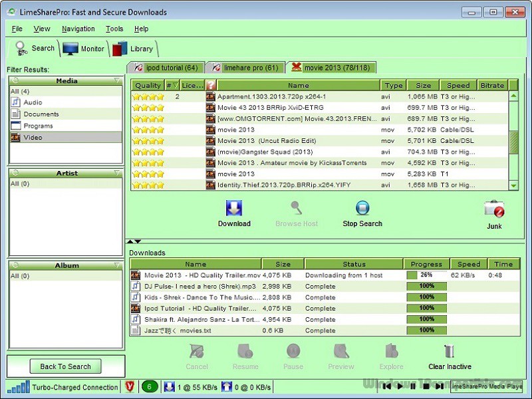This screenshot has width=532, height=399.
Task: Open the Tools menu
Action: click(x=114, y=29)
